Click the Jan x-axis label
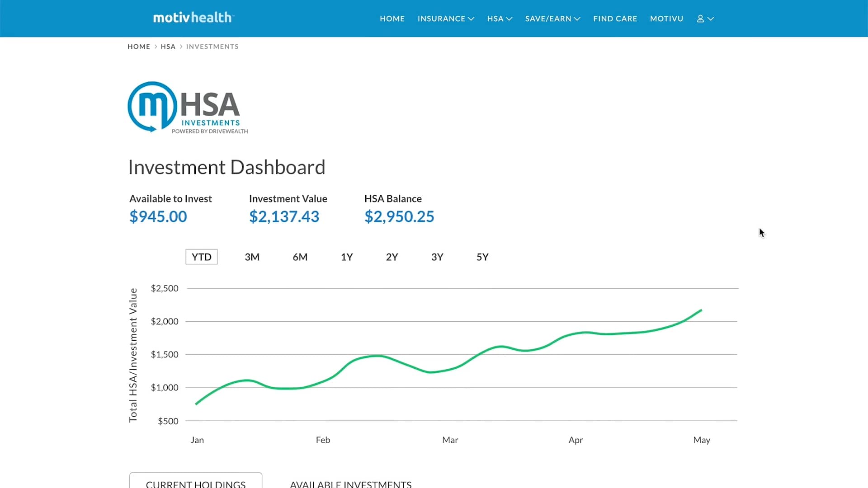The height and width of the screenshot is (488, 868). 197,440
